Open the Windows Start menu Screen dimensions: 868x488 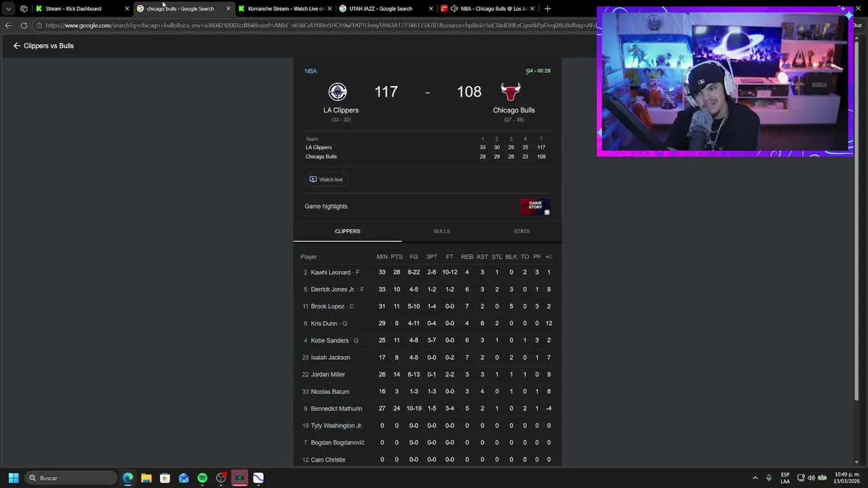coord(13,478)
